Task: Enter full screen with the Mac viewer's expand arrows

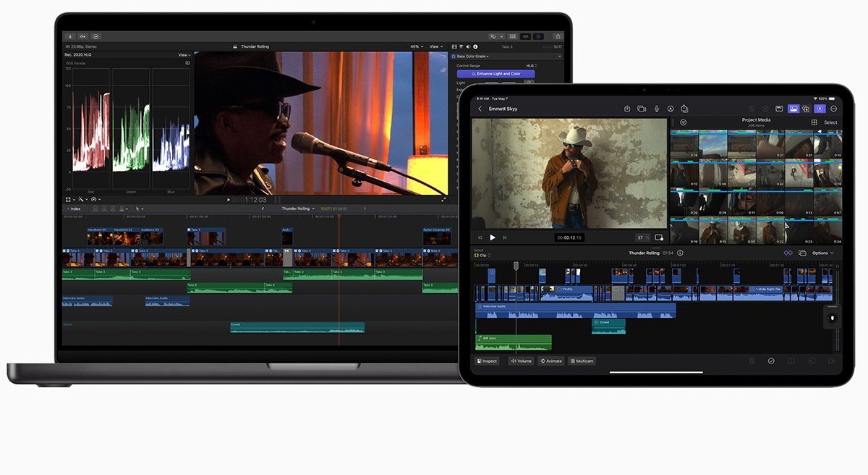Action: point(443,200)
